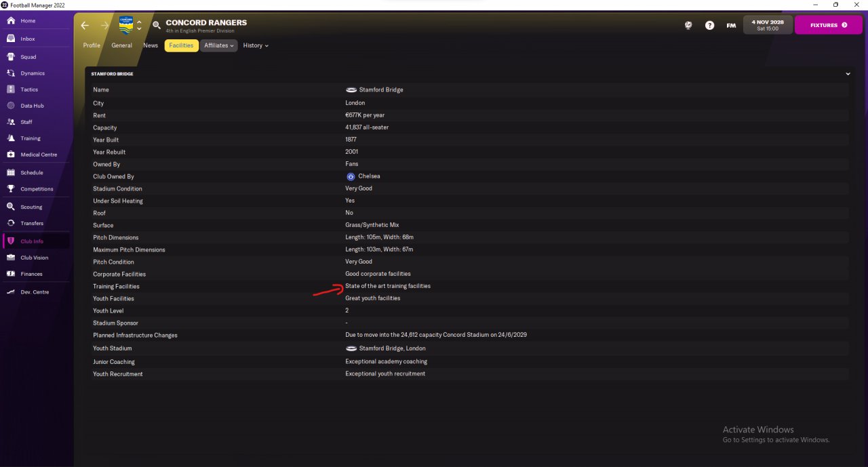Expand the History dropdown tab
Viewport: 868px width, 467px height.
256,45
